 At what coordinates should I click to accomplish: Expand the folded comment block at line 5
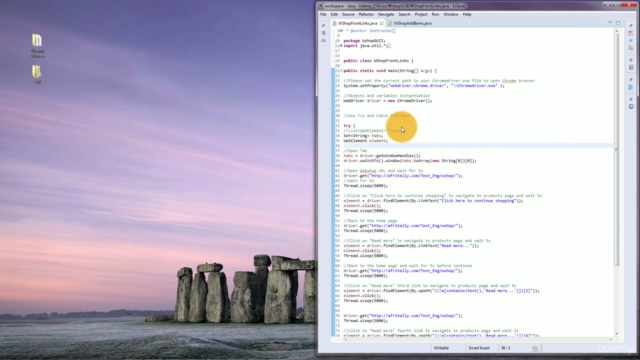pos(340,31)
